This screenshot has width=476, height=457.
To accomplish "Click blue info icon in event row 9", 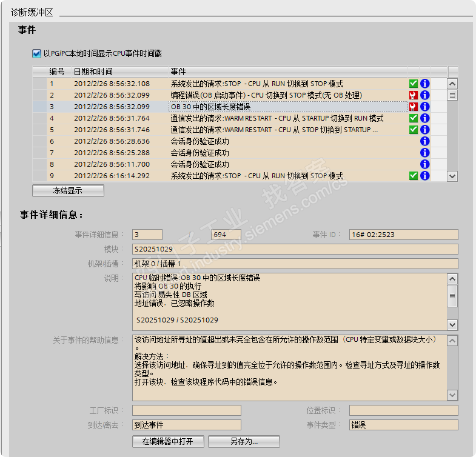I will pos(424,176).
